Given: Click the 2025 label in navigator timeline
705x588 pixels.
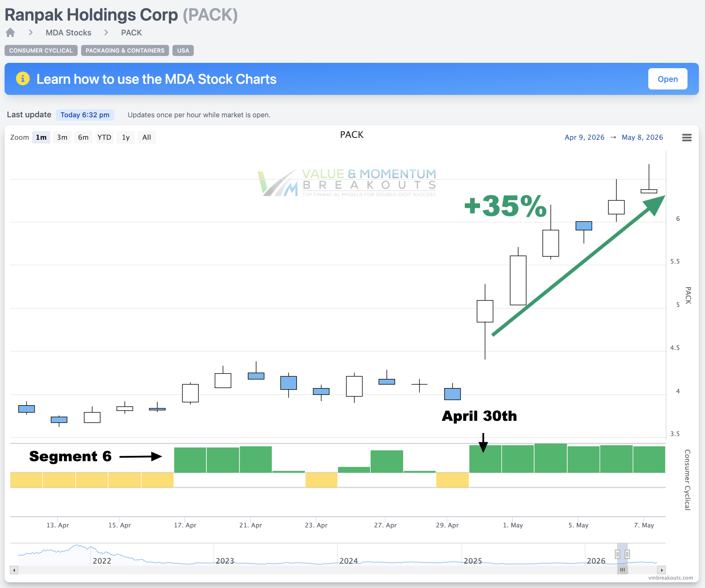Looking at the screenshot, I should [473, 561].
